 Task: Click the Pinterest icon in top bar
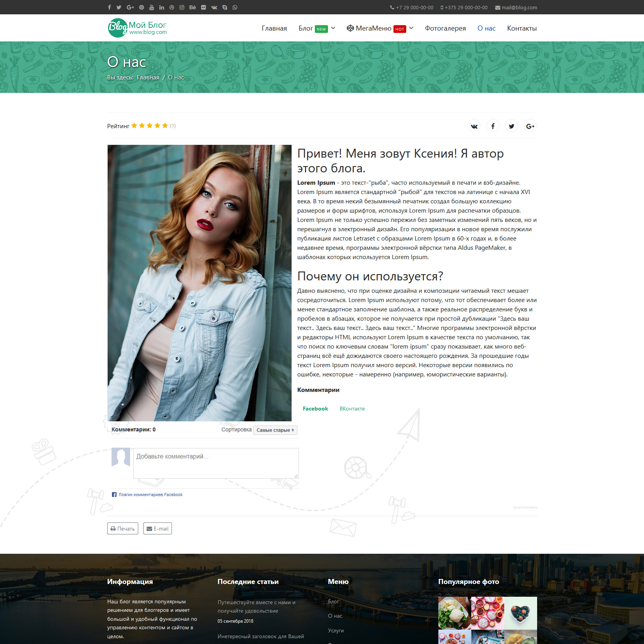point(141,7)
